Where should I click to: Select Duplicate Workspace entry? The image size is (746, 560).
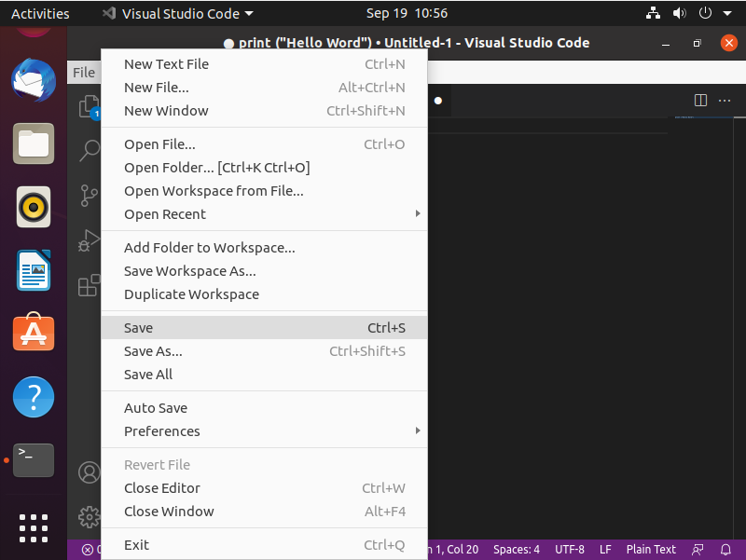point(264,294)
